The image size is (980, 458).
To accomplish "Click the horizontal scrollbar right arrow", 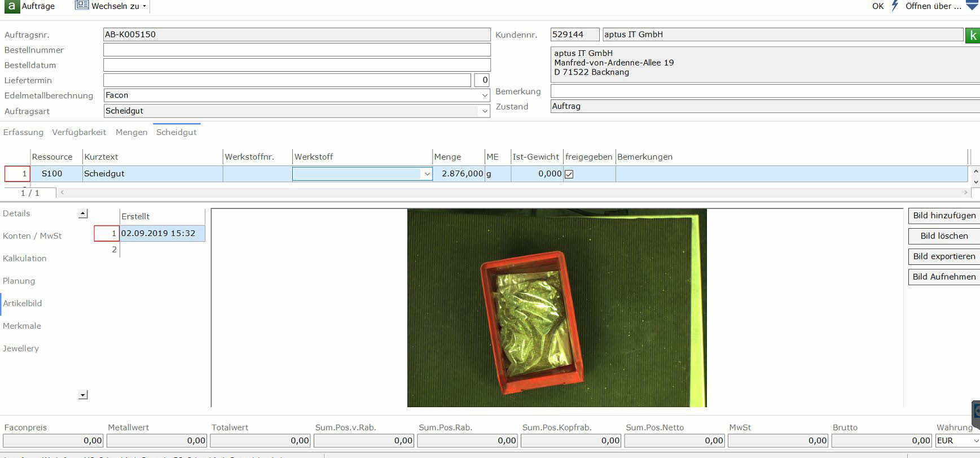I will coord(965,193).
